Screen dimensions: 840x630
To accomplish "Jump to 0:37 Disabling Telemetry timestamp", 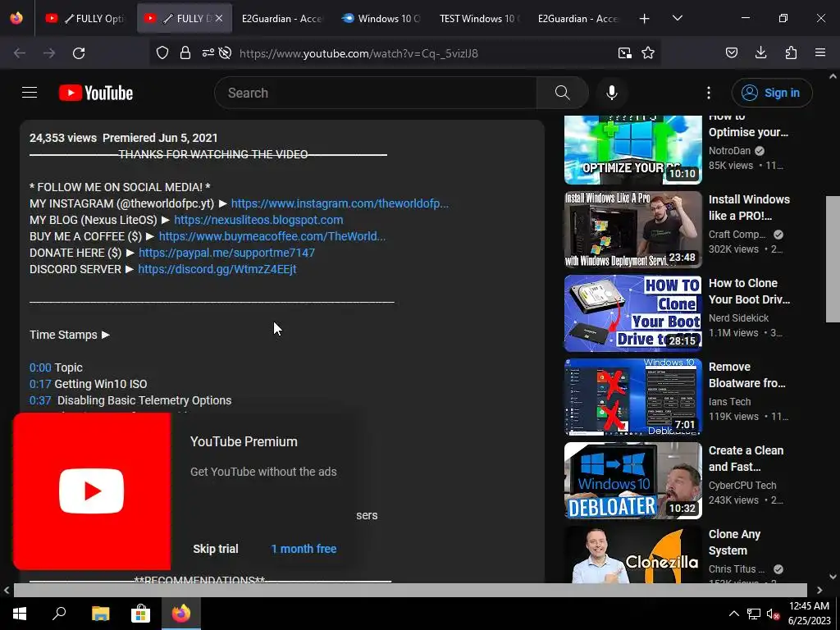I will pyautogui.click(x=40, y=400).
